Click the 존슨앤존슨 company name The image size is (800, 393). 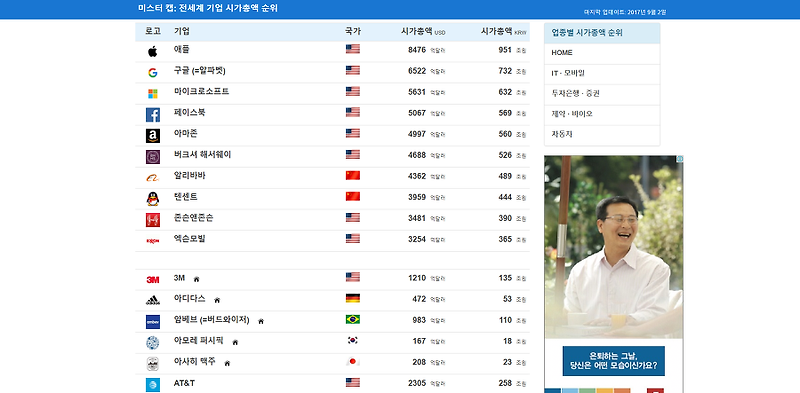193,217
